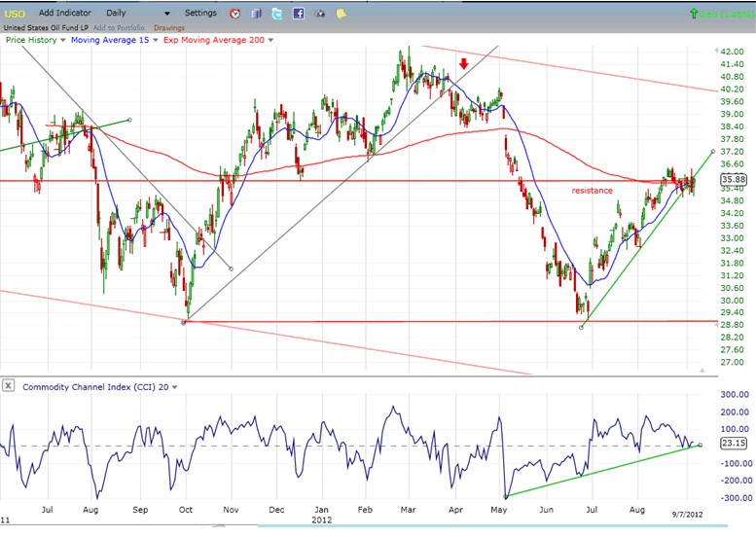Click Add to Portfolio link
The image size is (756, 537).
(119, 28)
